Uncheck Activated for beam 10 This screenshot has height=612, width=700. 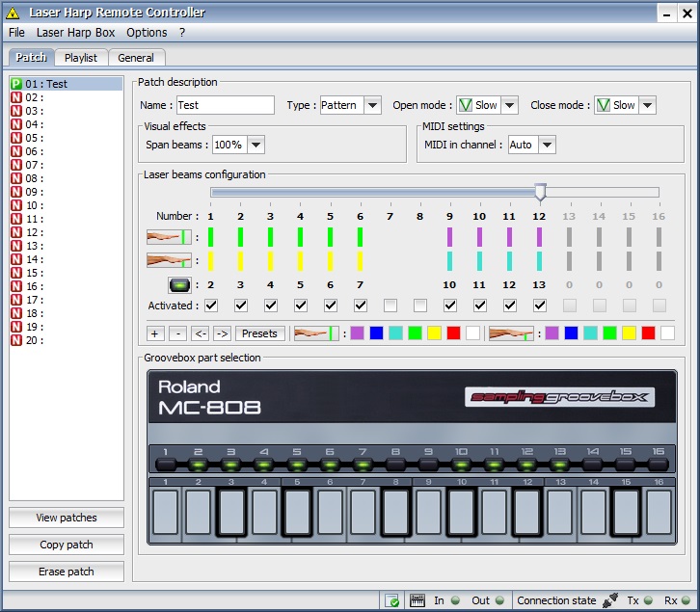point(480,306)
